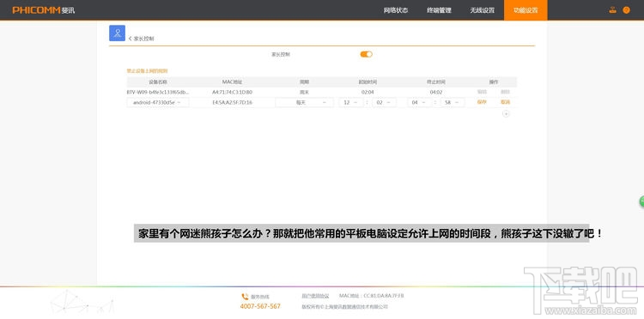Switch to the 终端管理 tab

click(x=439, y=10)
